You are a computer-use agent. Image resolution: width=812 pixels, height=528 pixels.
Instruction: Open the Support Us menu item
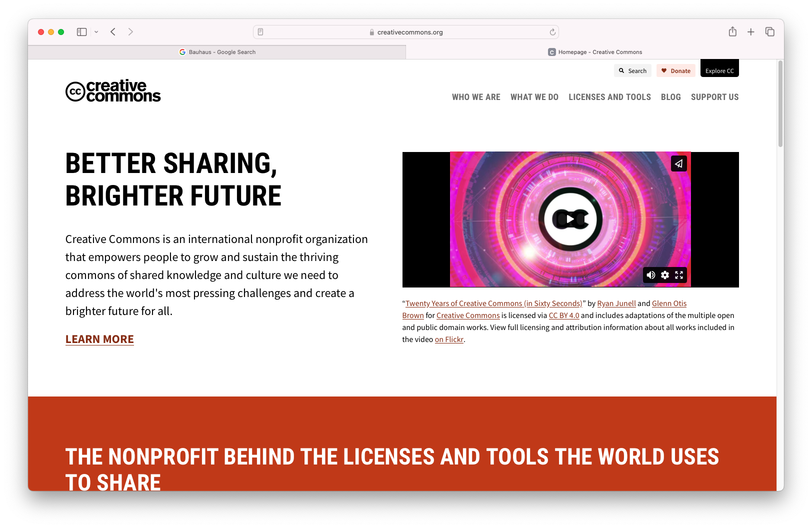[x=714, y=97]
